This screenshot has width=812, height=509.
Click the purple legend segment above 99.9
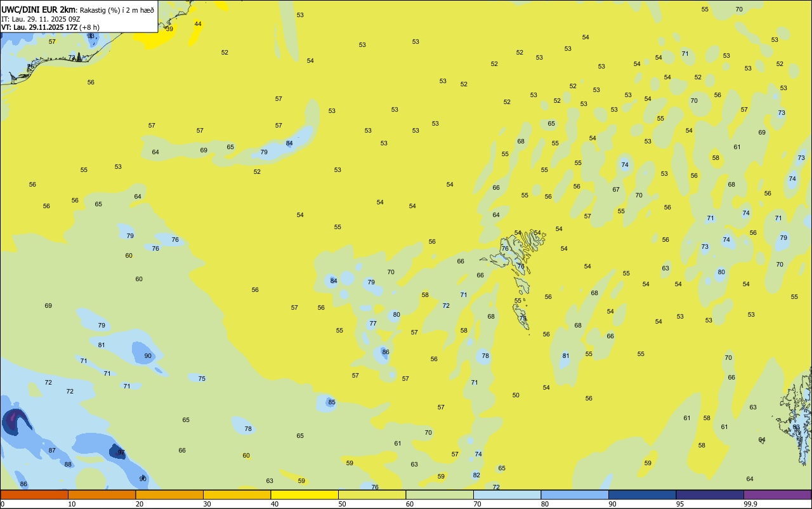click(778, 494)
